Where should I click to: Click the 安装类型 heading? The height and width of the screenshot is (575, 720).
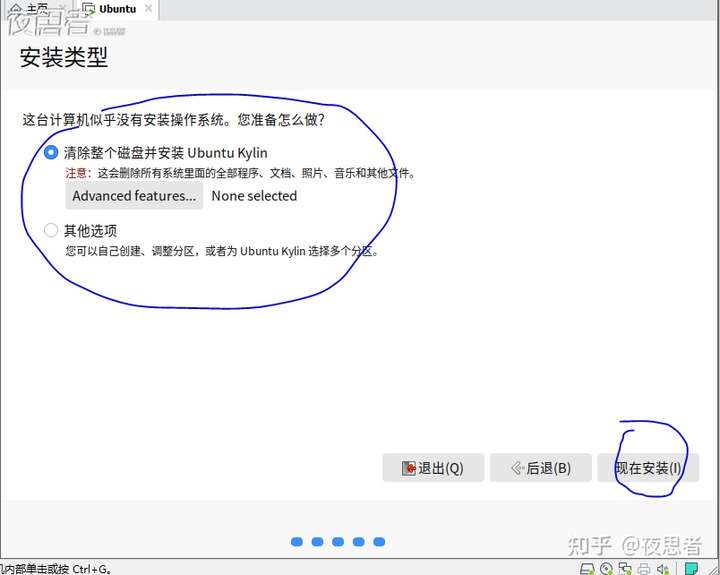64,57
